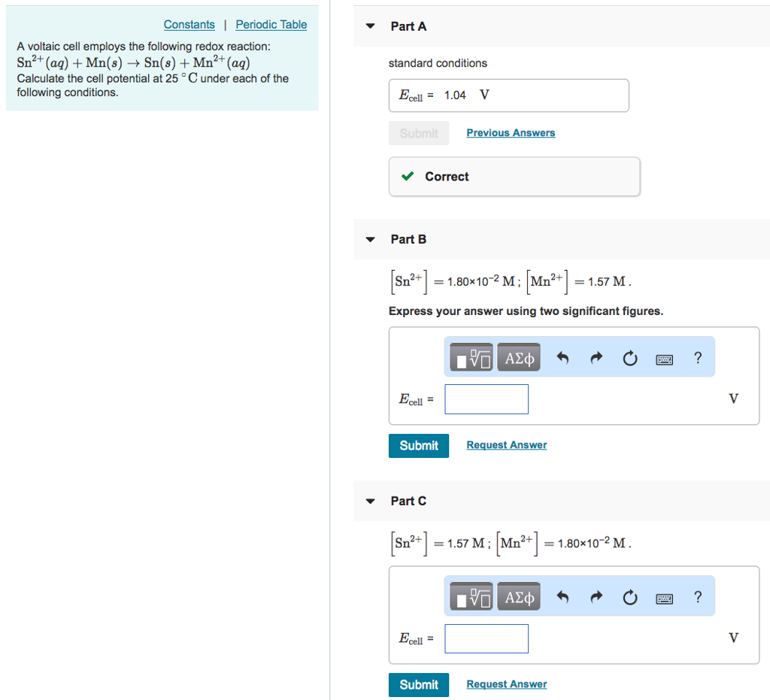Collapse the Part B section
The width and height of the screenshot is (770, 700).
click(x=370, y=238)
